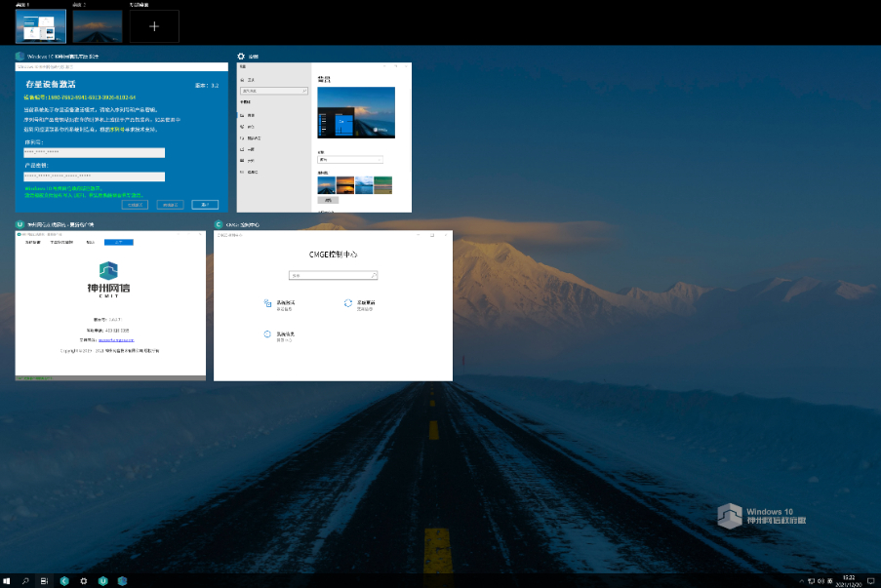
Task: Click the U icon above the CMIT window
Action: pyautogui.click(x=20, y=224)
